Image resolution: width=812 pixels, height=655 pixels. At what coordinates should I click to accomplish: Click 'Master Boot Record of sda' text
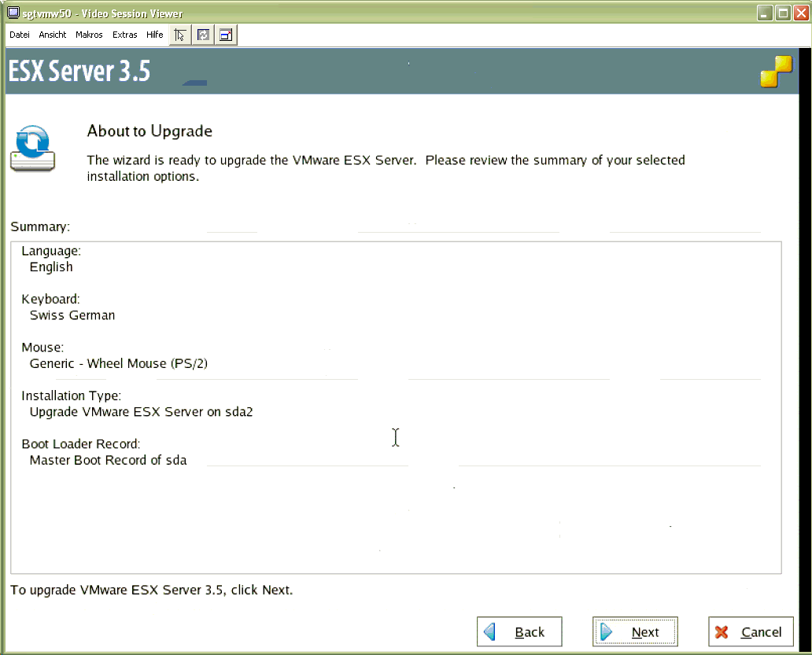109,460
